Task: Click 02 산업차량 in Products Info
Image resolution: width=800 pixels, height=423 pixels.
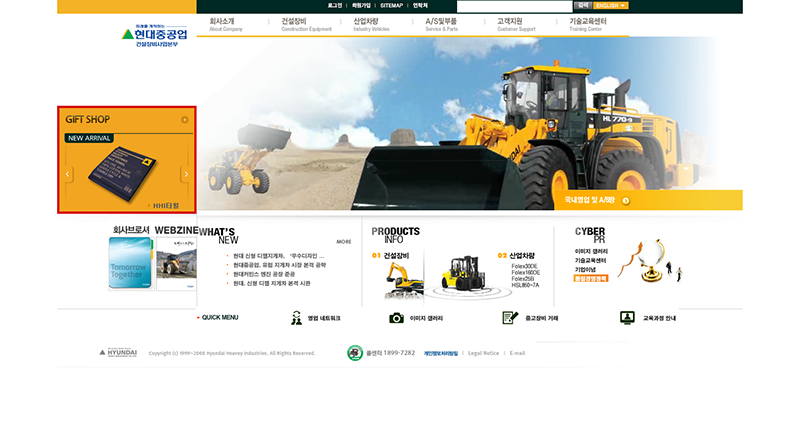Action: point(516,255)
